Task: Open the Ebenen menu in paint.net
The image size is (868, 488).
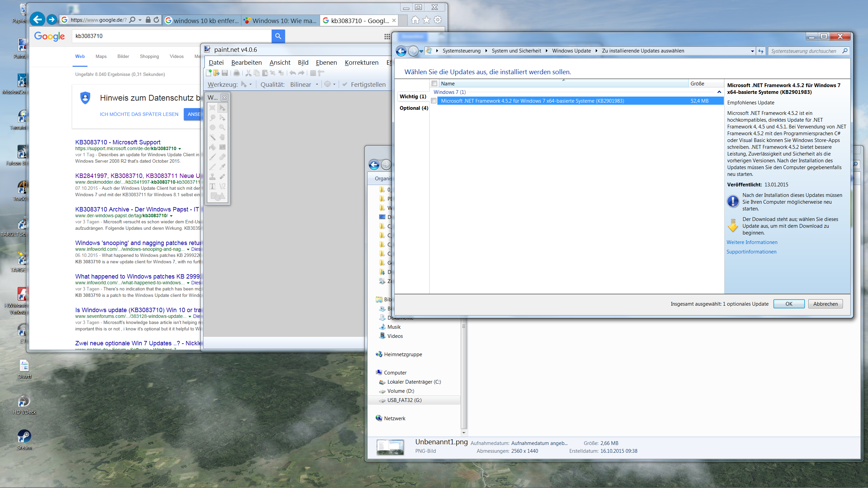Action: click(x=326, y=62)
